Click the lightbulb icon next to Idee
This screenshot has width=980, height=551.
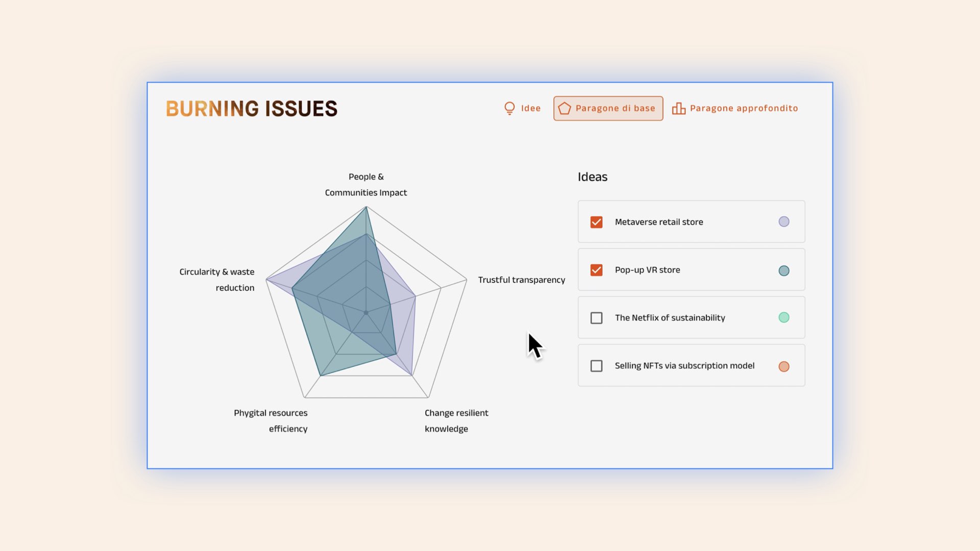click(509, 108)
